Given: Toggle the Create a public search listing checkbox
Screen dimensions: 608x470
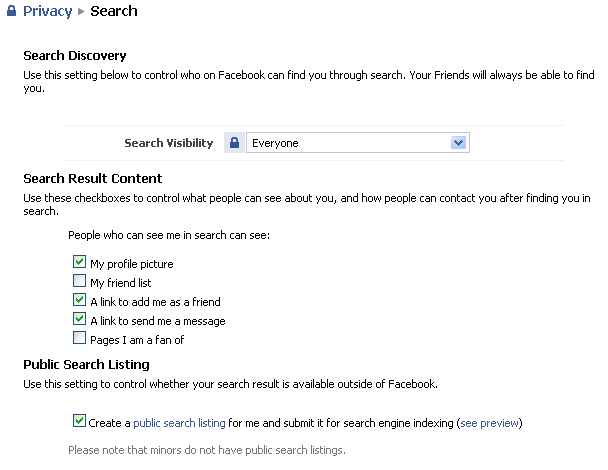Looking at the screenshot, I should (x=79, y=421).
